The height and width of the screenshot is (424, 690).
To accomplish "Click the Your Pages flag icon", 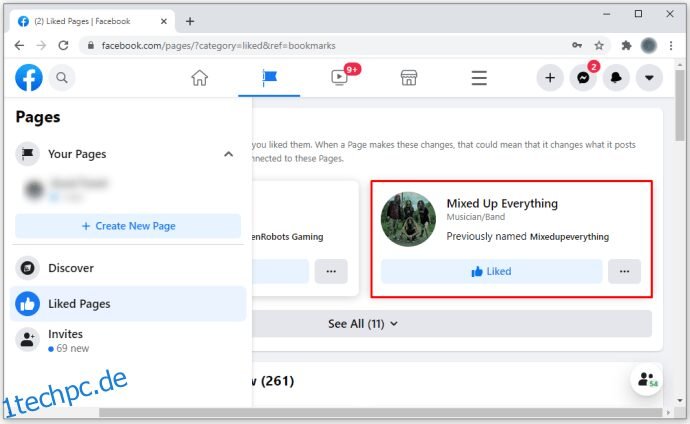I will (27, 154).
